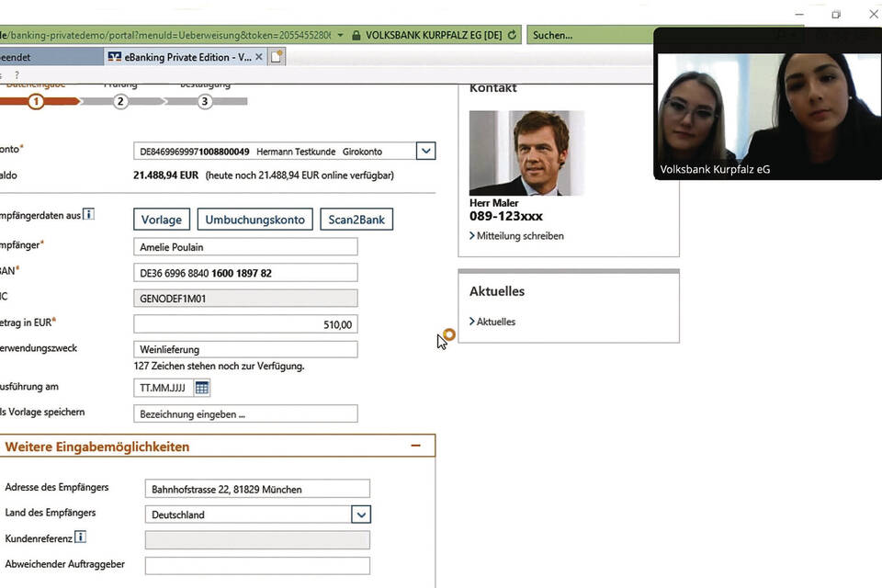Image resolution: width=882 pixels, height=588 pixels.
Task: Click step 3 circle in the progress bar
Action: tap(205, 101)
